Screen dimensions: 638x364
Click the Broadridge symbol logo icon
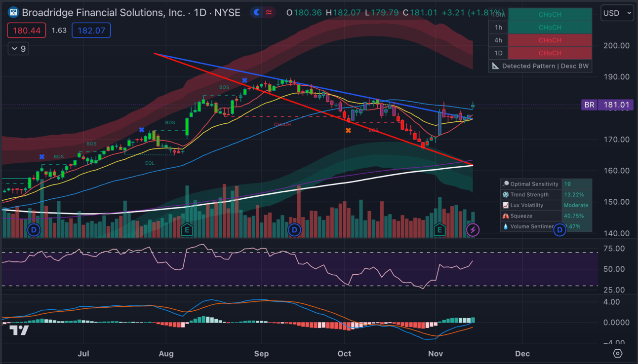pyautogui.click(x=13, y=12)
